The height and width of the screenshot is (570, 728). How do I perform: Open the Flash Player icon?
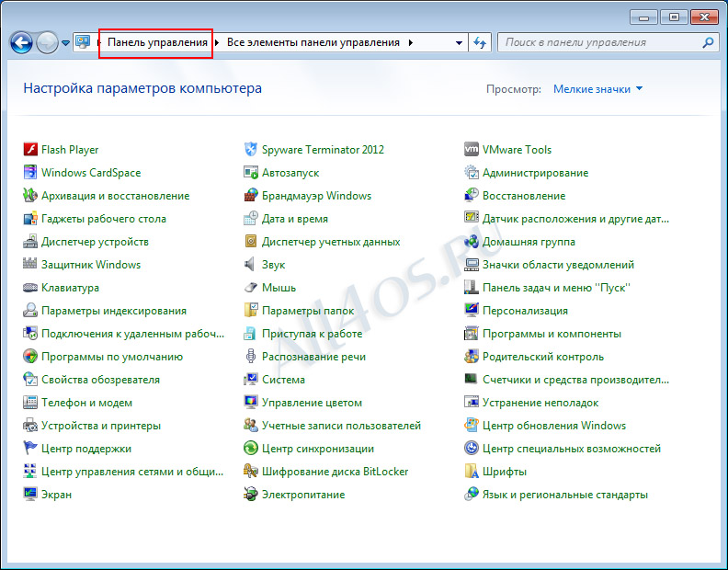(30, 150)
